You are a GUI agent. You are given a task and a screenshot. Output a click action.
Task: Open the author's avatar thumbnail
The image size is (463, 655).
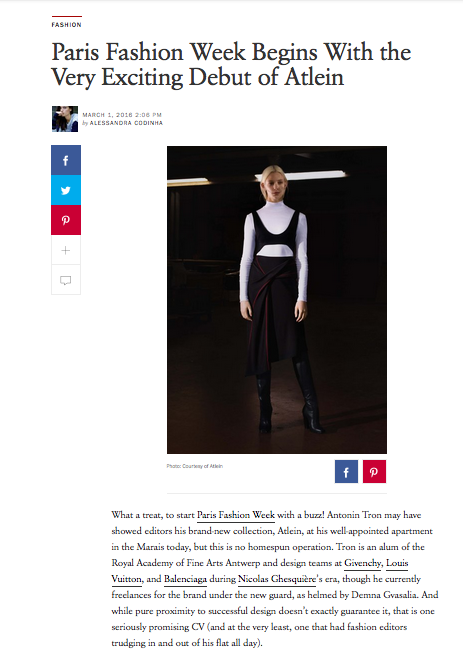(x=65, y=119)
